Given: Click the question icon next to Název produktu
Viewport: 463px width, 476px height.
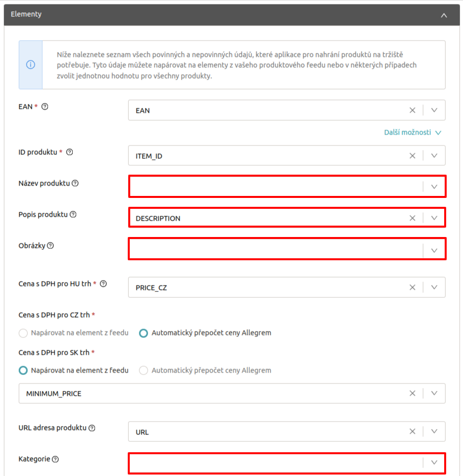Looking at the screenshot, I should [x=75, y=183].
